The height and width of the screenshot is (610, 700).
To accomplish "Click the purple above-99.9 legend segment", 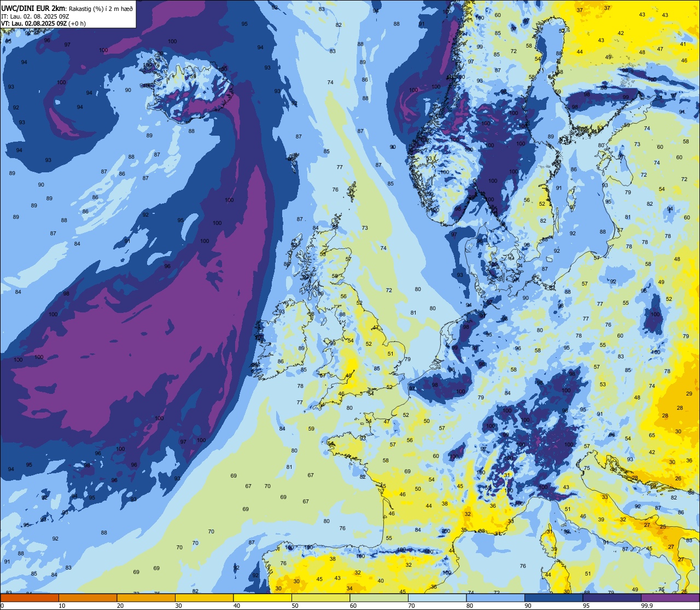I will coord(670,597).
